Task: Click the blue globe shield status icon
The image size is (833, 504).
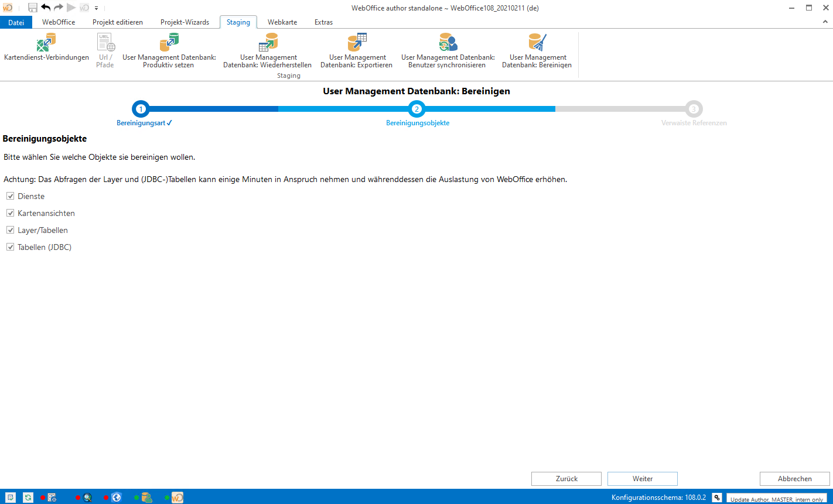Action: coord(116,498)
